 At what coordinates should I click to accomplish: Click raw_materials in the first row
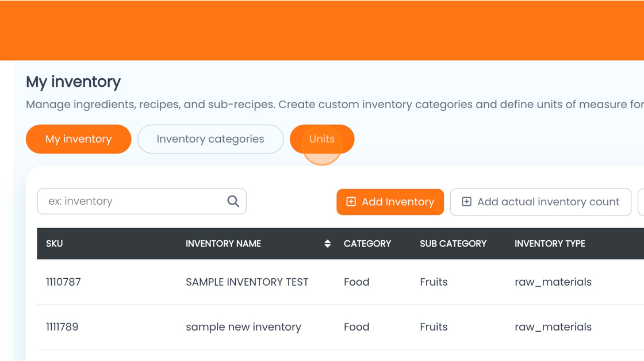[x=553, y=282]
